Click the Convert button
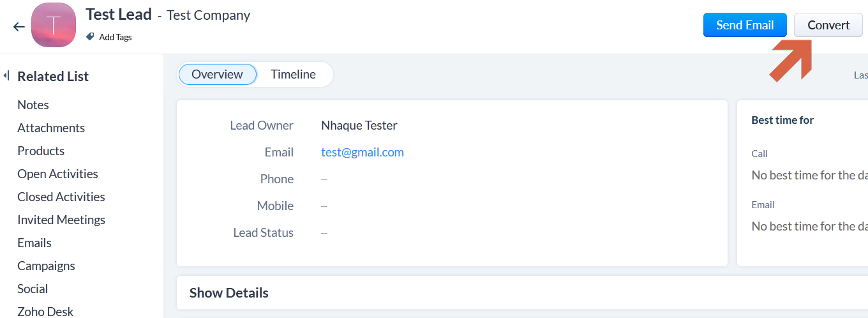Screen dimensions: 868x318 coord(828,25)
